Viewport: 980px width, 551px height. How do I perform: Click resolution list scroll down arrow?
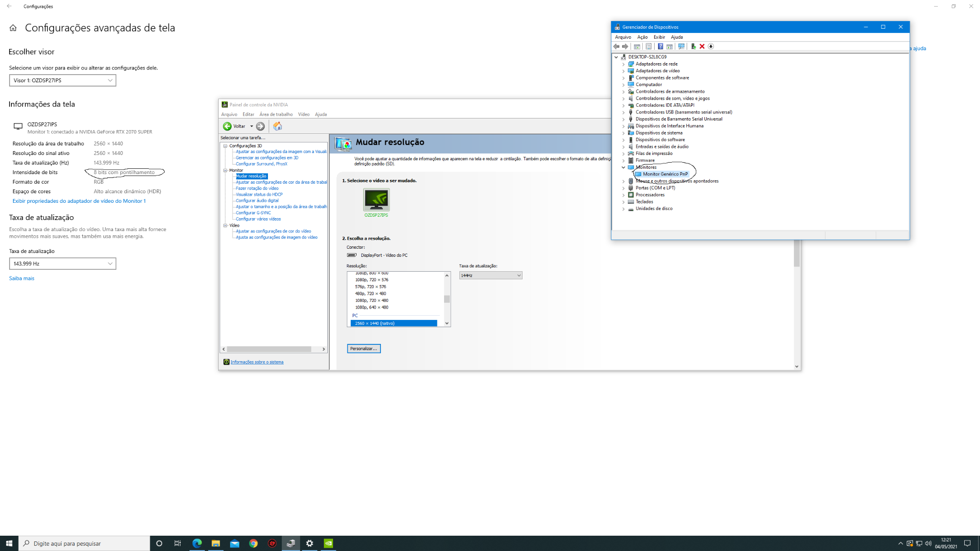click(447, 323)
